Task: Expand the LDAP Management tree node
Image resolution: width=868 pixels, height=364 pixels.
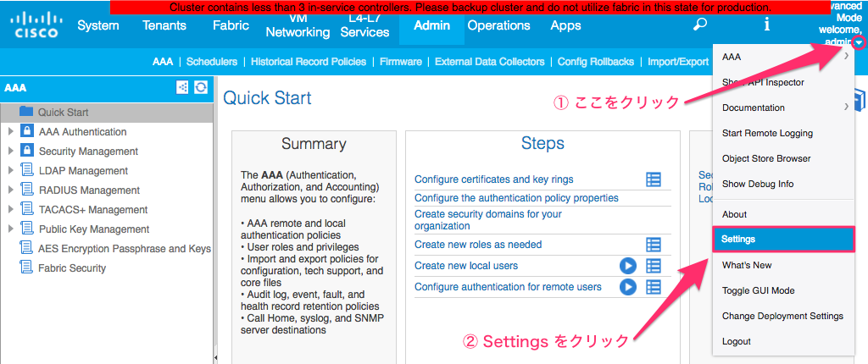Action: (x=10, y=170)
